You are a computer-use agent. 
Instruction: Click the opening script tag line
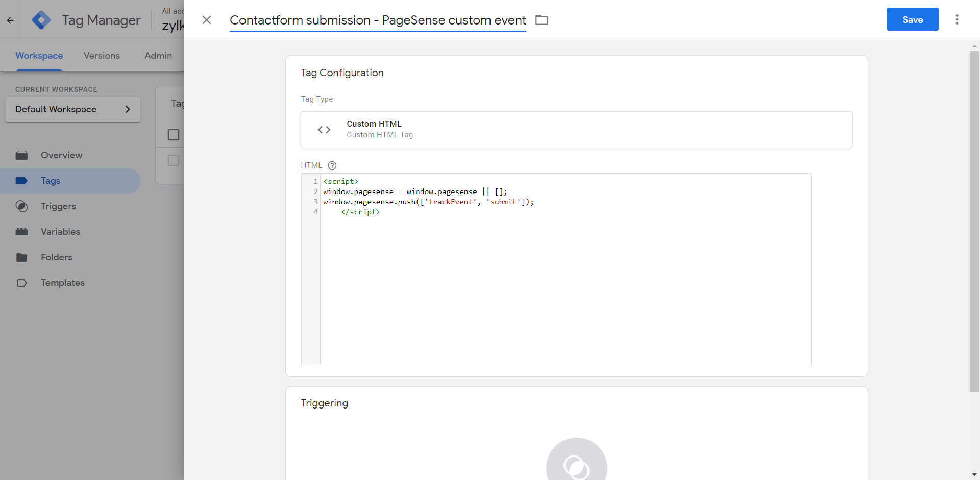click(340, 181)
